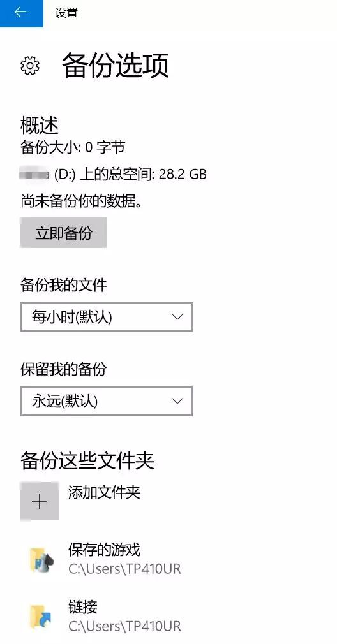The image size is (337, 644).
Task: Click the chevron arrow of 备份我的文件 combo box
Action: pyautogui.click(x=177, y=317)
